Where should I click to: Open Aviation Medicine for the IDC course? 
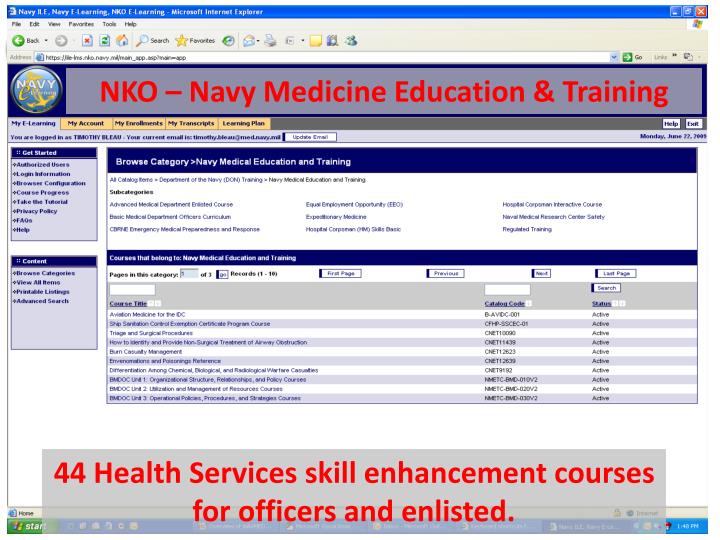click(147, 315)
